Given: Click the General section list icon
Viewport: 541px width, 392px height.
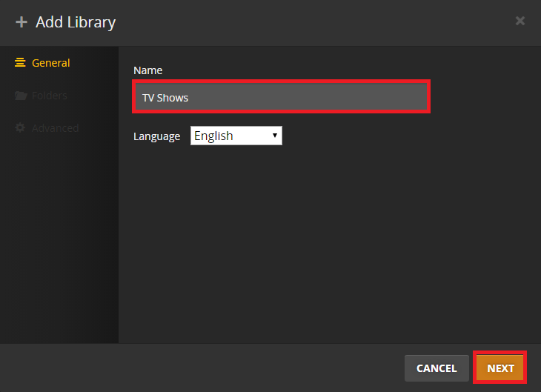Looking at the screenshot, I should pos(20,63).
